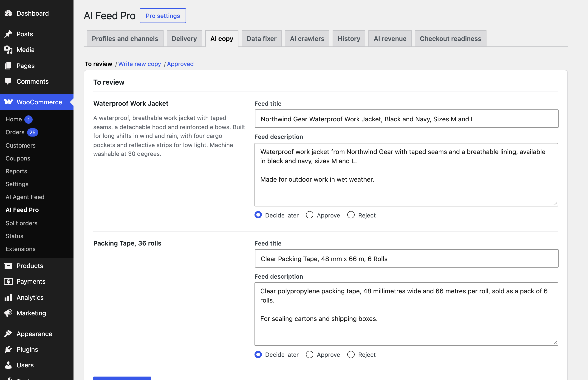Click the Products archive icon
588x380 pixels.
pos(8,266)
